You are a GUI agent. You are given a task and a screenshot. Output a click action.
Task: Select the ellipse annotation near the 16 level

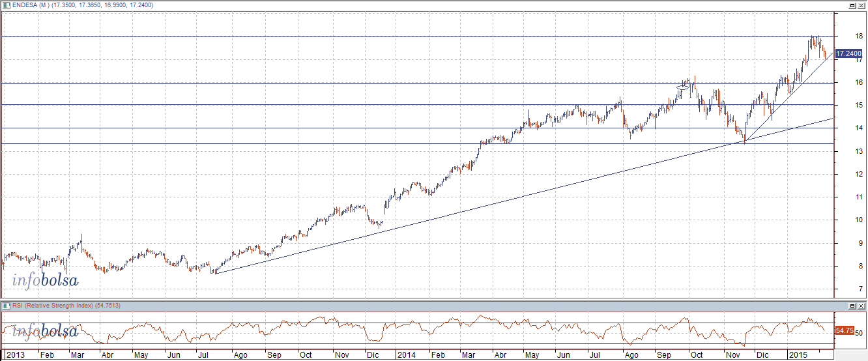[683, 87]
